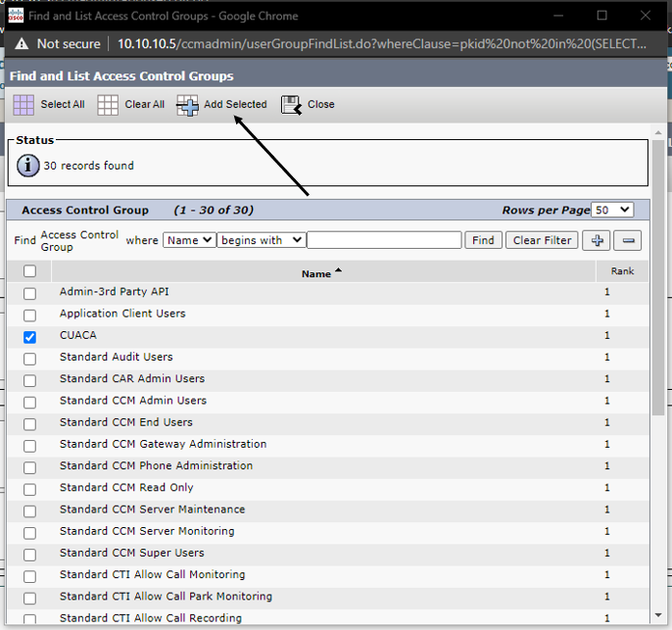The image size is (672, 630).
Task: Click the vertical scrollbar thumb
Action: [x=658, y=277]
